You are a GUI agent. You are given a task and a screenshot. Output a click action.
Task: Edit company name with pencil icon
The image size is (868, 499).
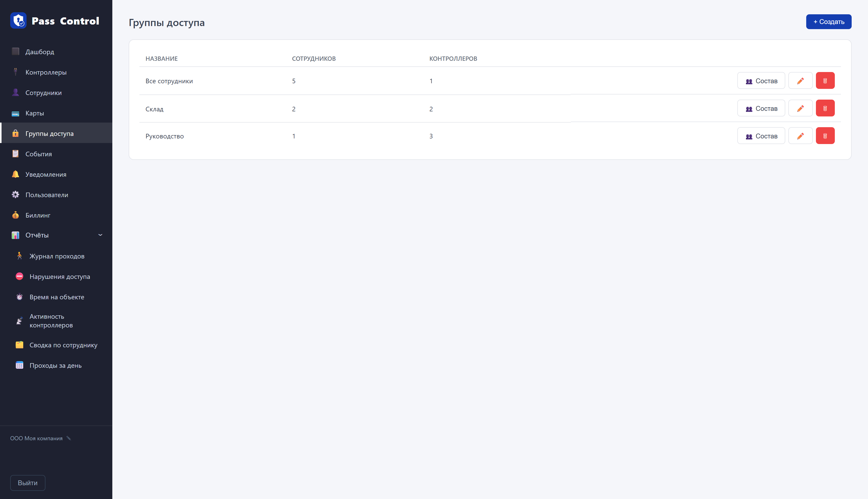(x=69, y=438)
